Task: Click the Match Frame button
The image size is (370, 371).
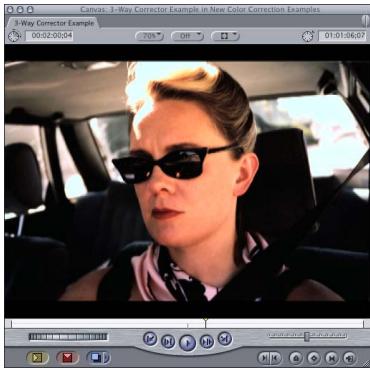Action: coord(350,358)
